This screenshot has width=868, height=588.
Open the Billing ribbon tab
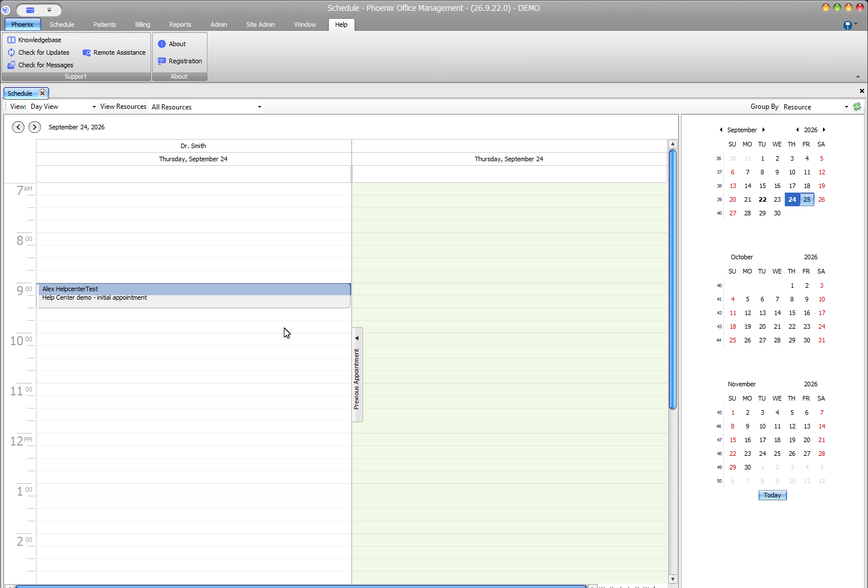[x=143, y=24]
